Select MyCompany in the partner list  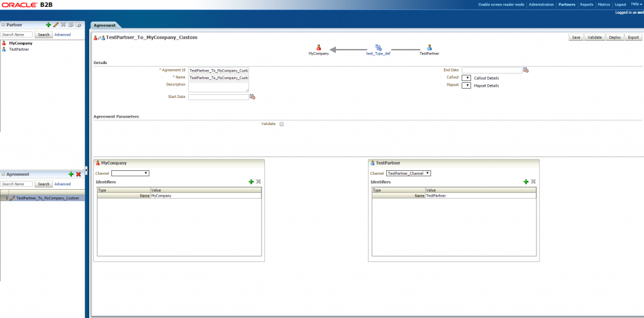pos(21,43)
